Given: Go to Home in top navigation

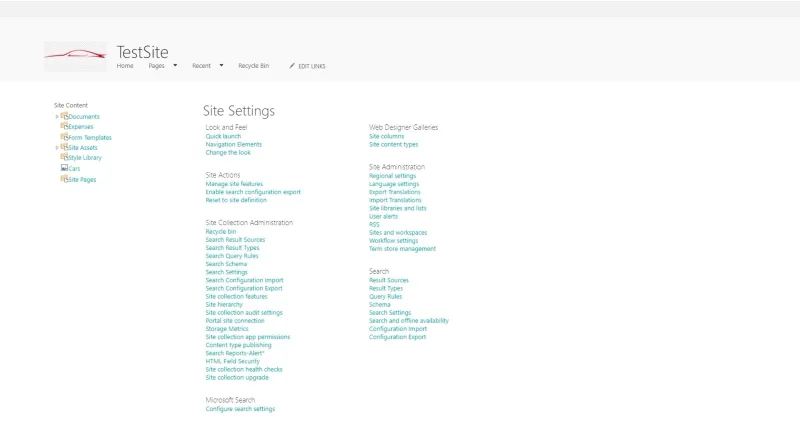Looking at the screenshot, I should [x=125, y=66].
